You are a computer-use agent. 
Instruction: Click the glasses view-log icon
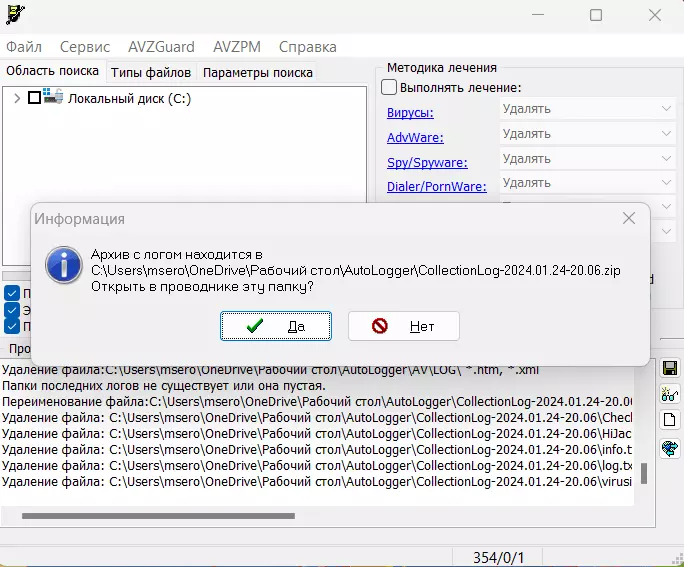[x=670, y=395]
